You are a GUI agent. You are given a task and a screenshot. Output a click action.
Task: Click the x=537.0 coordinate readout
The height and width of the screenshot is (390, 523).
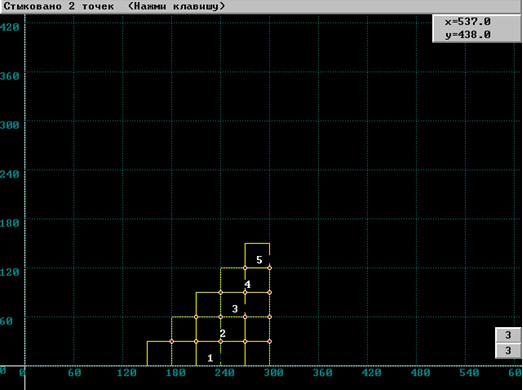tap(468, 22)
